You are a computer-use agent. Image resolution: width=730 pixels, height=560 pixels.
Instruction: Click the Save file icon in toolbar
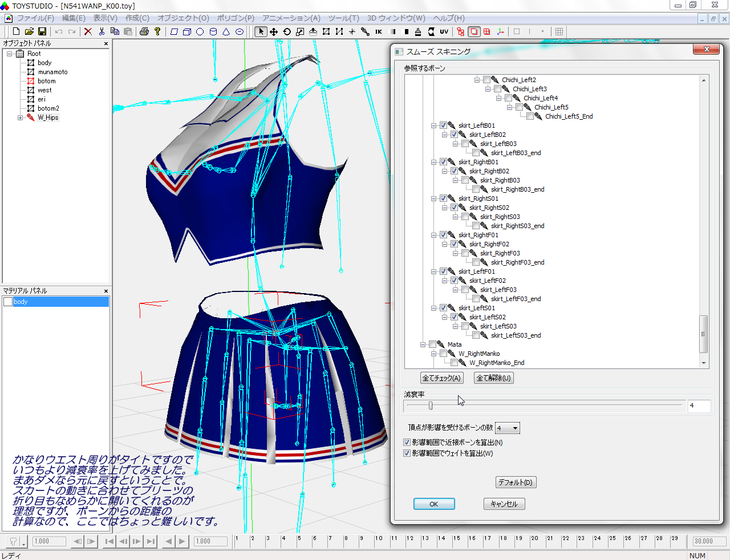(42, 32)
